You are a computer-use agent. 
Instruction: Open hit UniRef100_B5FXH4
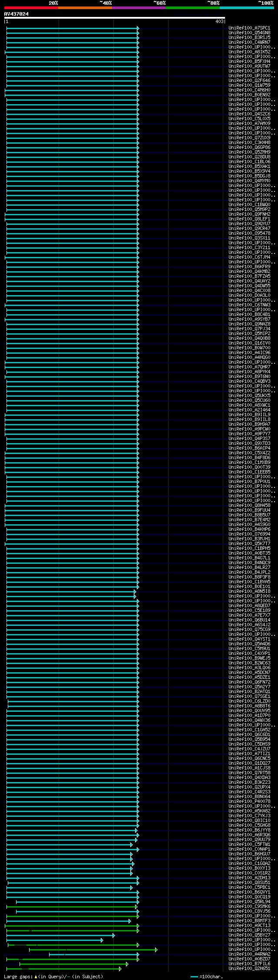tap(249, 61)
